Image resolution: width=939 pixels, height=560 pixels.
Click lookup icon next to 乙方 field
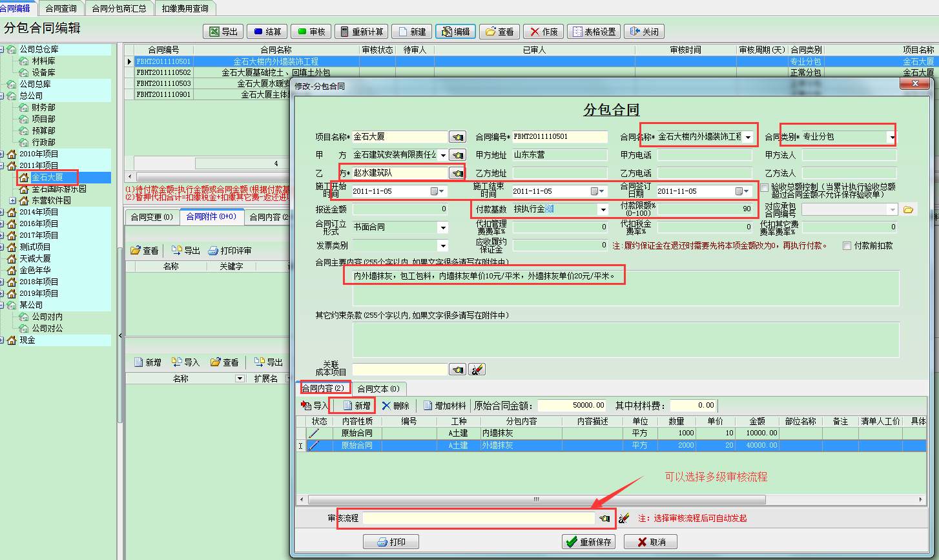point(457,173)
